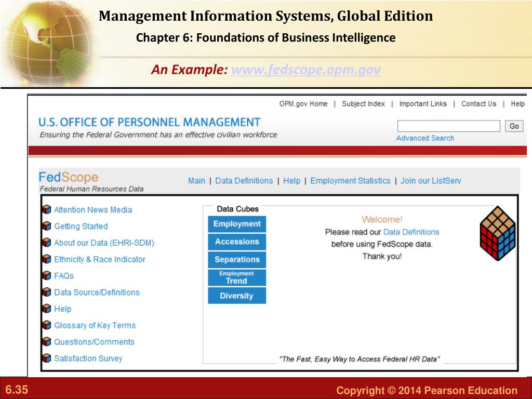
Task: Click Management Information Systems title text
Action: (265, 16)
